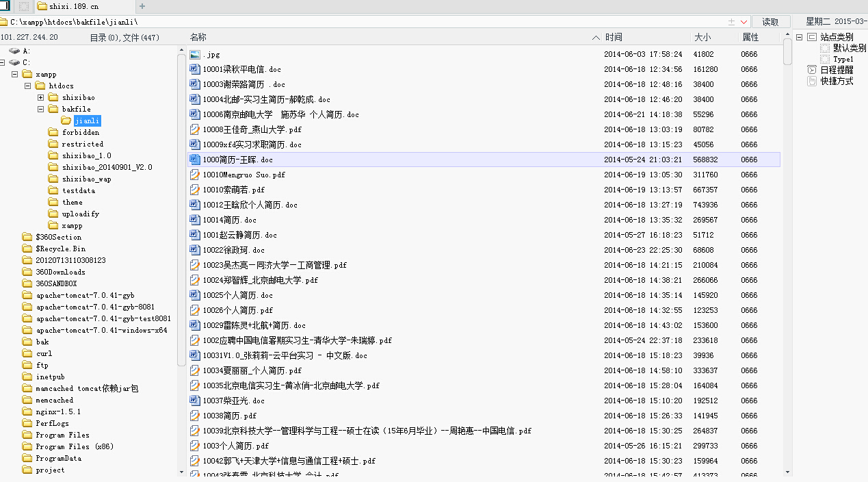Click PDF icon of 10008王佳奇_燕山大学.pdf
Screen dimensions: 868x482
tap(195, 129)
